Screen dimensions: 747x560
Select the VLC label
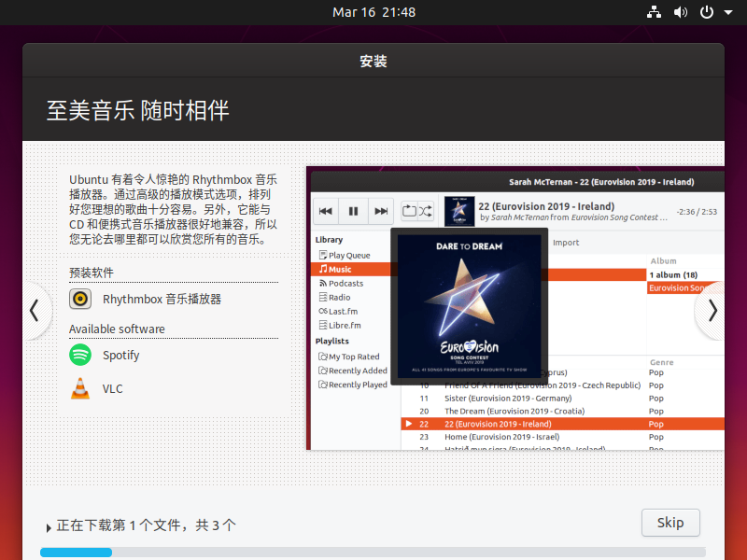click(112, 388)
